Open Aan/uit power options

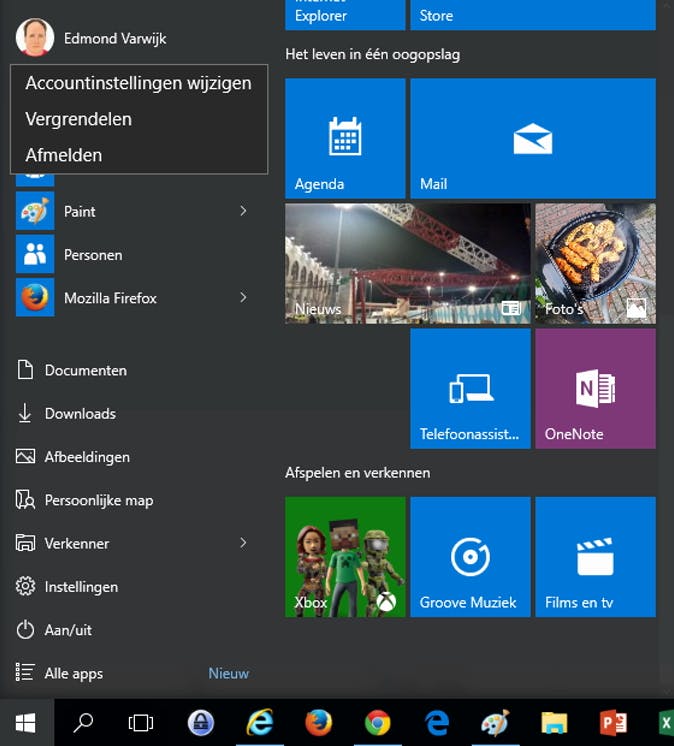tap(54, 630)
